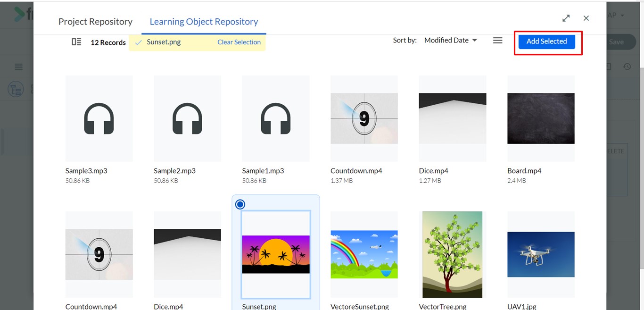Click the Sample2.mp3 file name

[174, 171]
